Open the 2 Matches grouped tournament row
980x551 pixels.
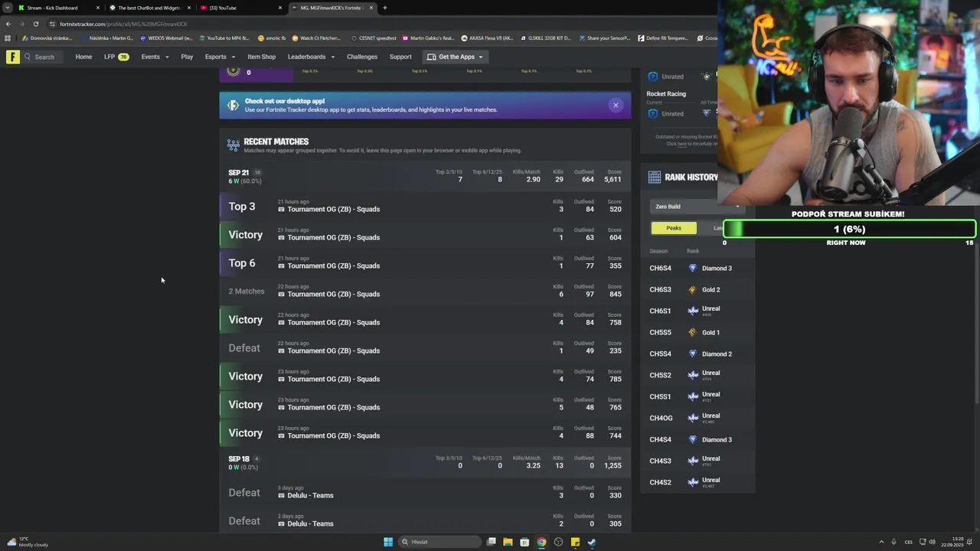tap(425, 292)
